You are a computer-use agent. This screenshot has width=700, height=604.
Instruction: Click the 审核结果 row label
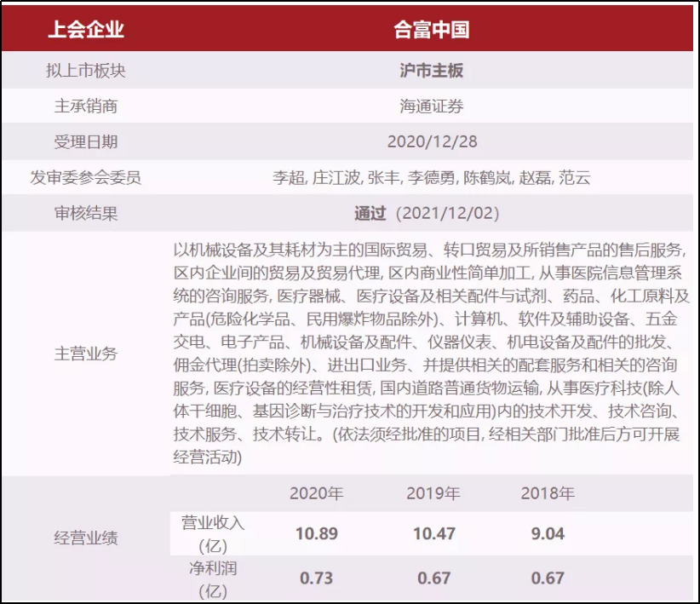coord(85,213)
